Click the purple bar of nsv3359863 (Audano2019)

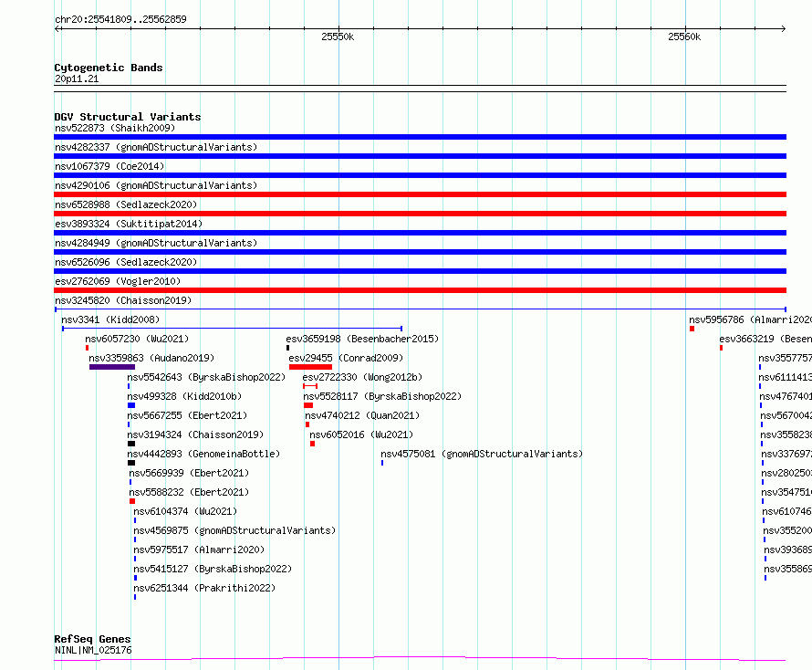pos(112,367)
